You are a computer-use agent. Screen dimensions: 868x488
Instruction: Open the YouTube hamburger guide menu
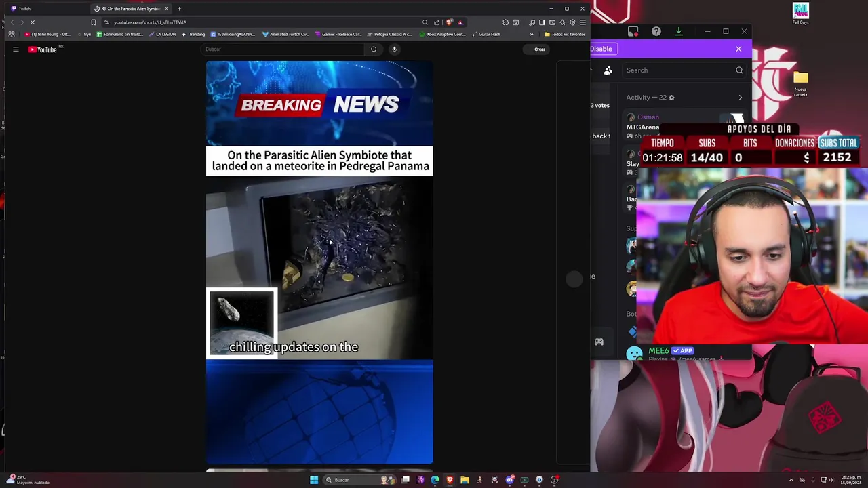(16, 49)
